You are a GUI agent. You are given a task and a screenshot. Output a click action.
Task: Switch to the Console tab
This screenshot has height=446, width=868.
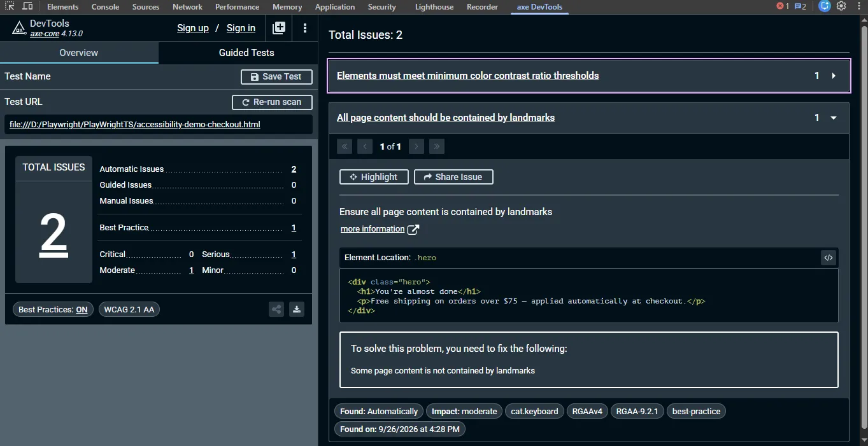[x=106, y=6]
